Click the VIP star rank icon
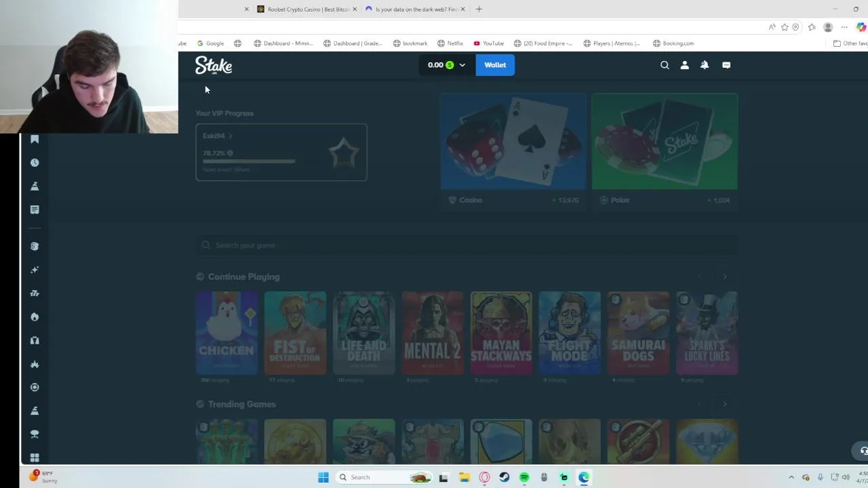The image size is (868, 488). (x=344, y=153)
